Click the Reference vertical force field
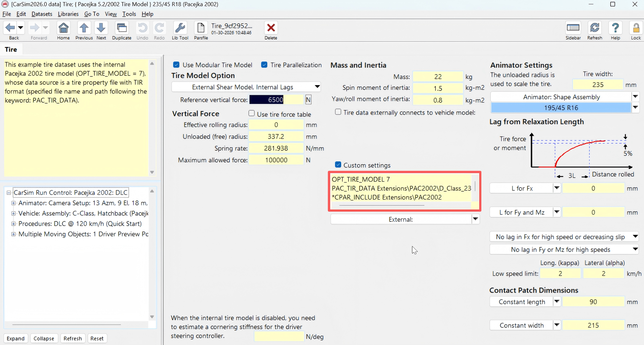The height and width of the screenshot is (345, 644). tap(276, 100)
